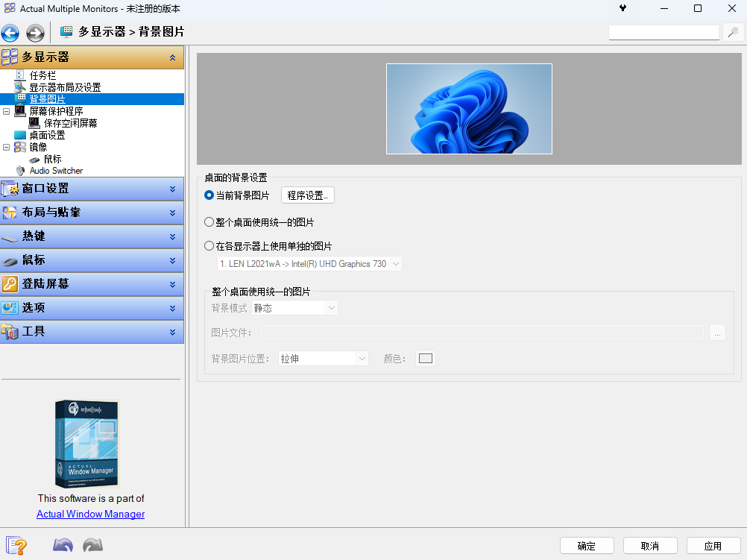Click the Actual Window Manager box image

coord(86,443)
